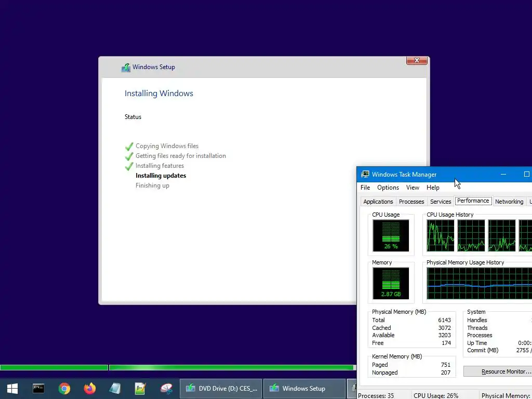This screenshot has height=399, width=532.
Task: Click the 'Installing updates' status line
Action: 161,176
